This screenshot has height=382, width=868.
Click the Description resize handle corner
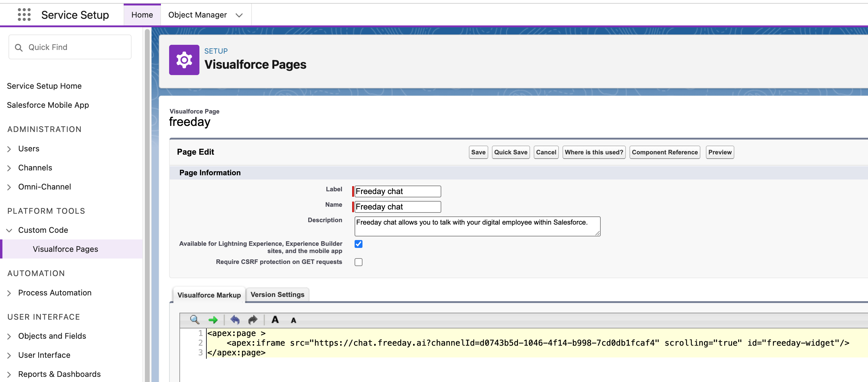tap(597, 233)
